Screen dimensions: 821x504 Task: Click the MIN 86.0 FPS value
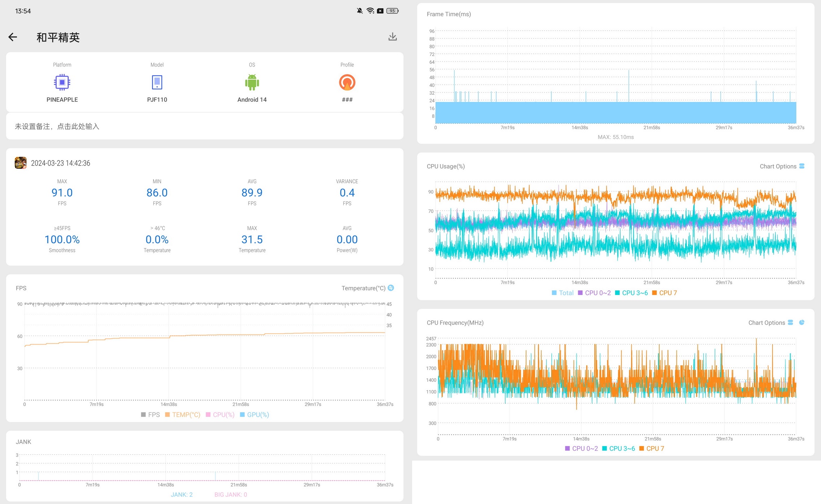157,192
